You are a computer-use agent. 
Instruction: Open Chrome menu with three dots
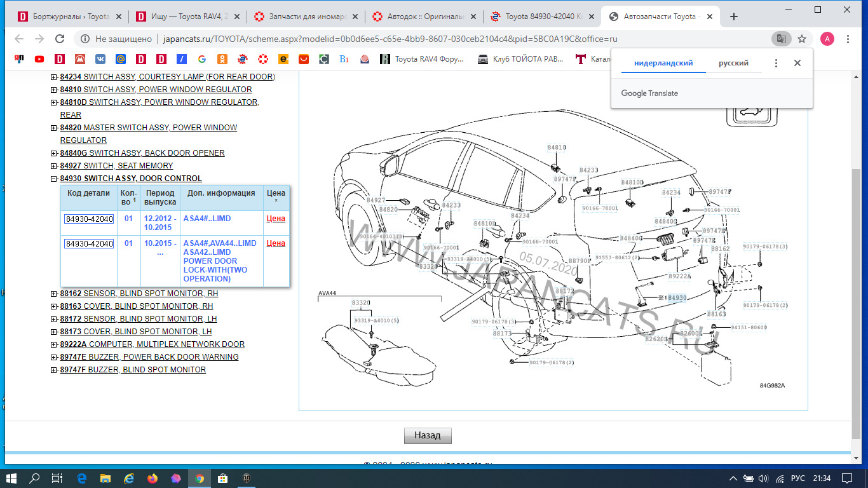[848, 38]
